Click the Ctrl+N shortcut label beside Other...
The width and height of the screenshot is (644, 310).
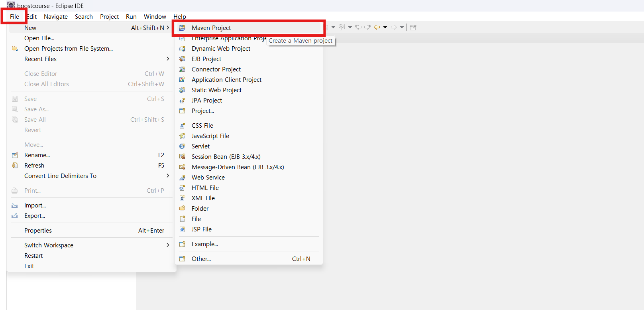tap(301, 259)
